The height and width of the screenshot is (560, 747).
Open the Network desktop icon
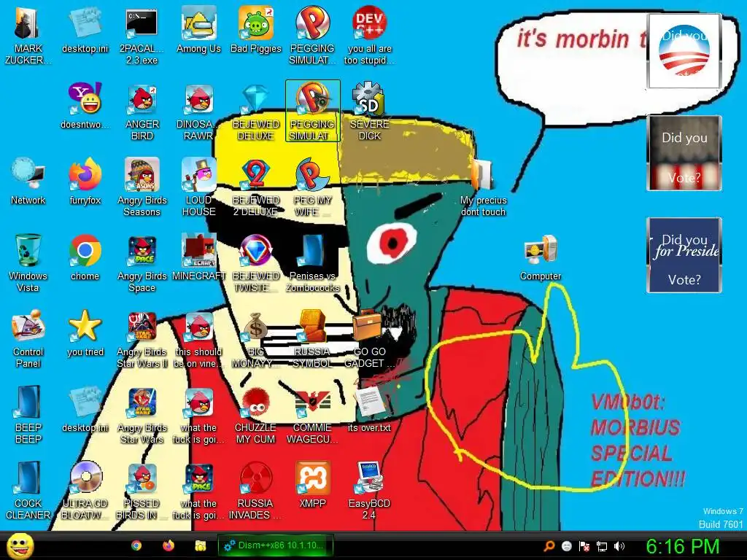click(28, 182)
